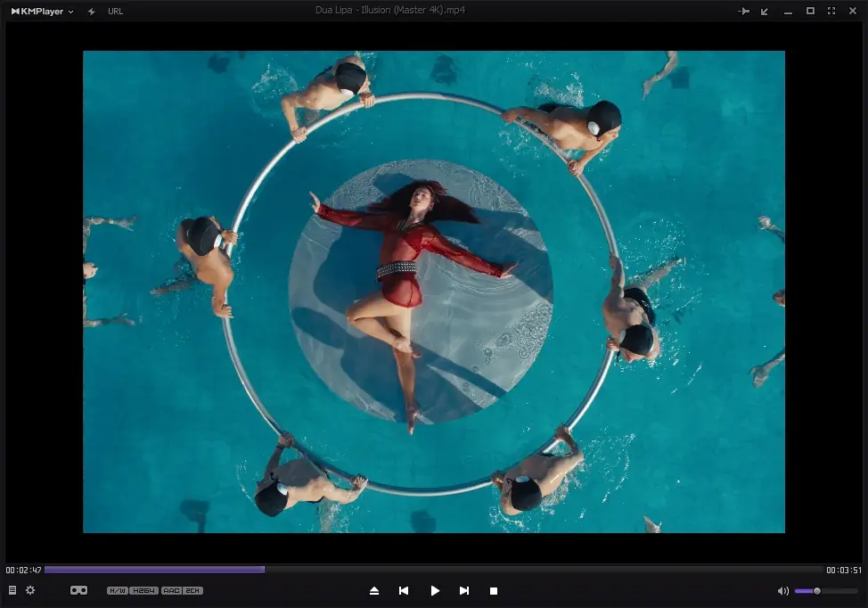
Task: Open the playlist panel icon
Action: [x=12, y=590]
